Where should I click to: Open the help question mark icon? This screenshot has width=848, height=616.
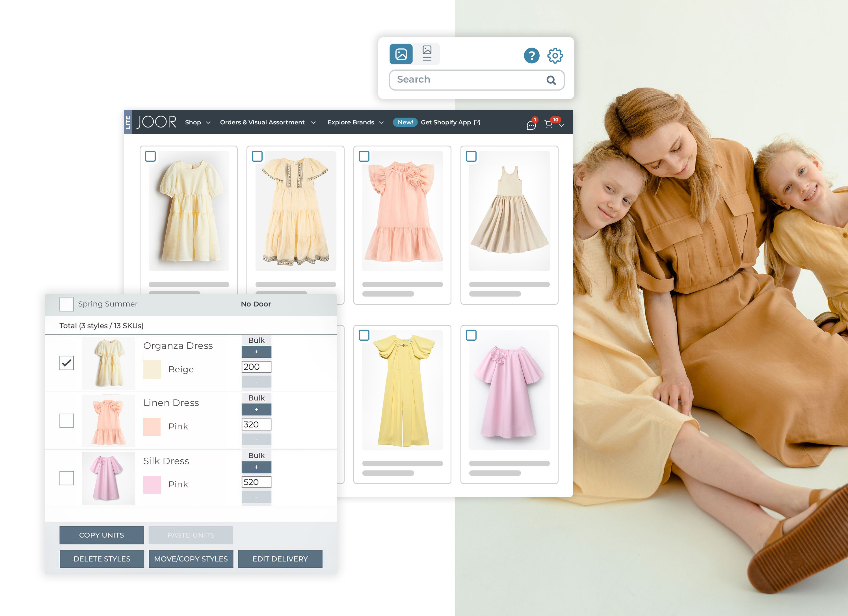(x=531, y=55)
